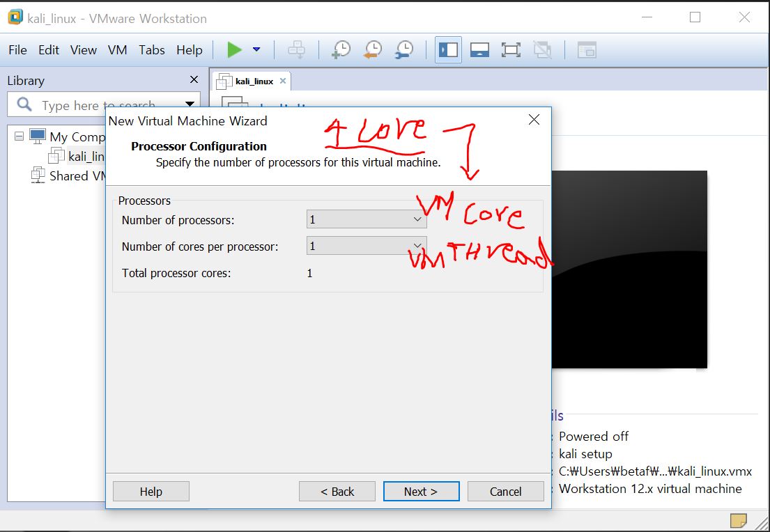Open the power options dropdown arrow next to play
Image resolution: width=770 pixels, height=532 pixels.
[256, 49]
